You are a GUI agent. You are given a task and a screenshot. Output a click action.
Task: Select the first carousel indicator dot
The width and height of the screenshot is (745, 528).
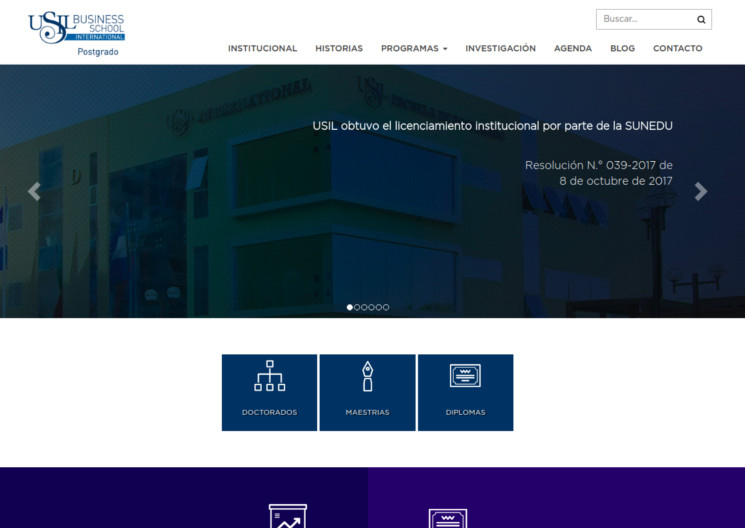350,307
